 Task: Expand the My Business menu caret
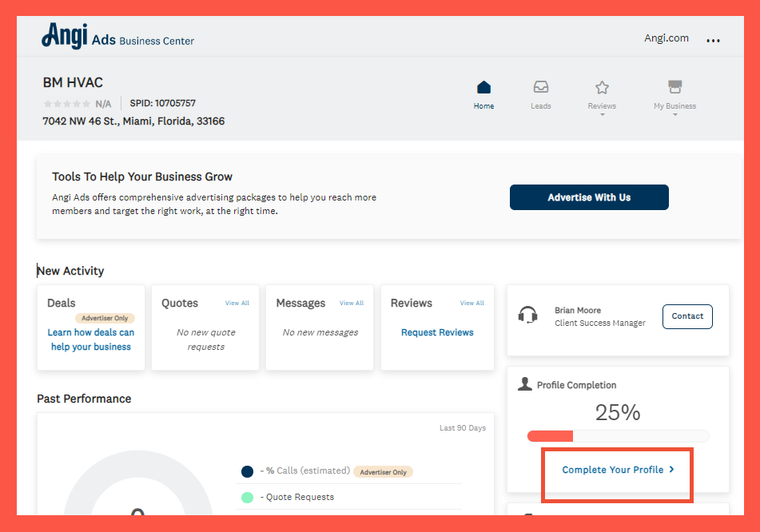[674, 115]
